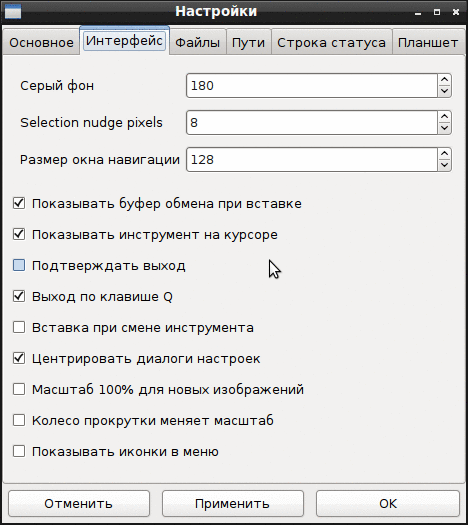Click the Selection nudge pixels field
This screenshot has width=468, height=525.
point(312,123)
